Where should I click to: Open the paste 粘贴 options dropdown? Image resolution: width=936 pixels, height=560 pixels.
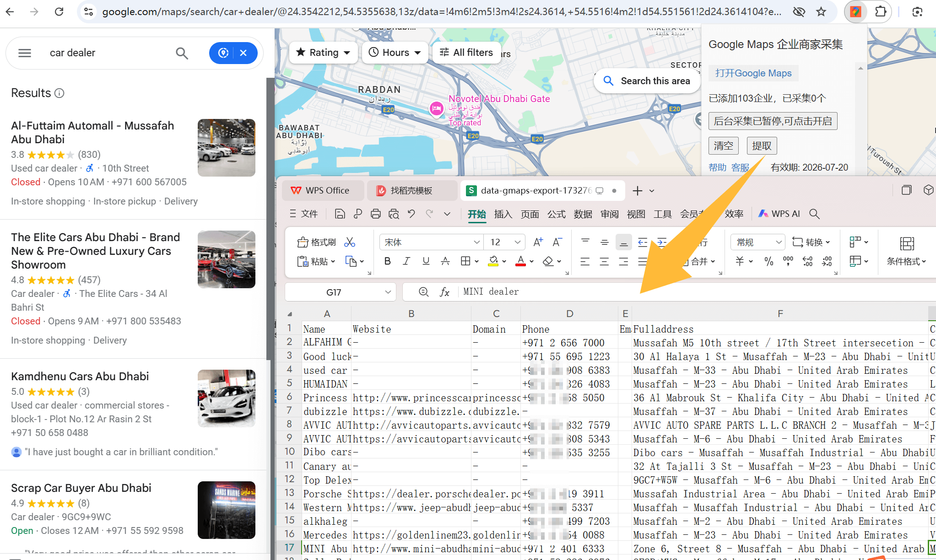click(333, 262)
